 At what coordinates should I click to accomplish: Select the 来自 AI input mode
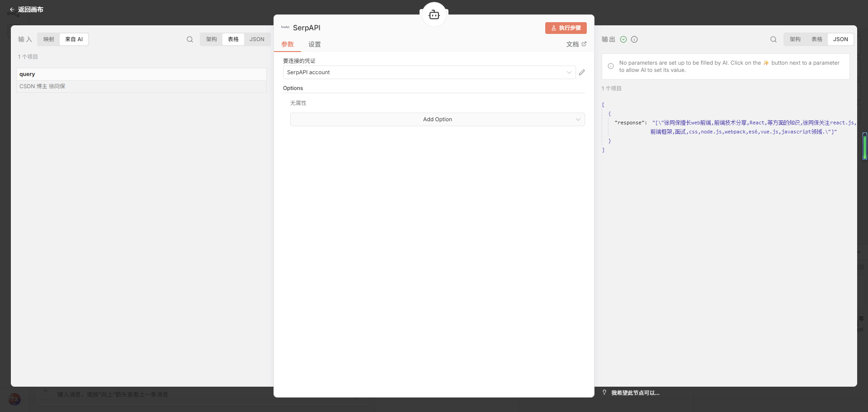click(74, 39)
